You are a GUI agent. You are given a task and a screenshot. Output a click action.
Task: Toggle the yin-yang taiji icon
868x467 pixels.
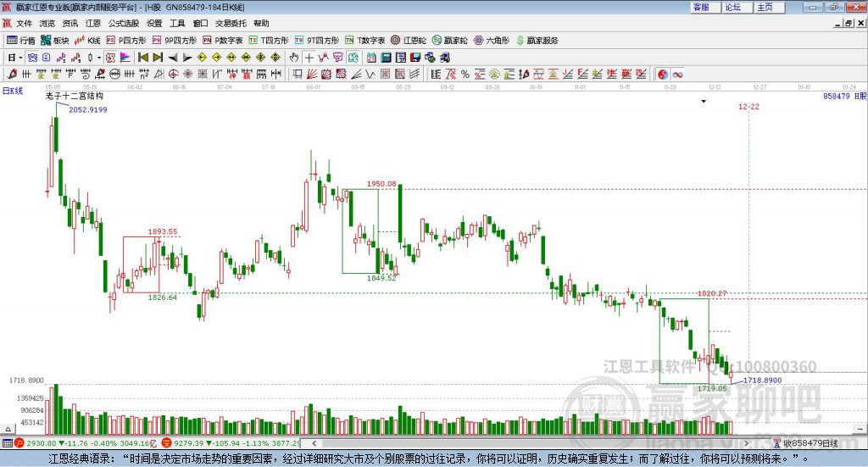tap(663, 74)
